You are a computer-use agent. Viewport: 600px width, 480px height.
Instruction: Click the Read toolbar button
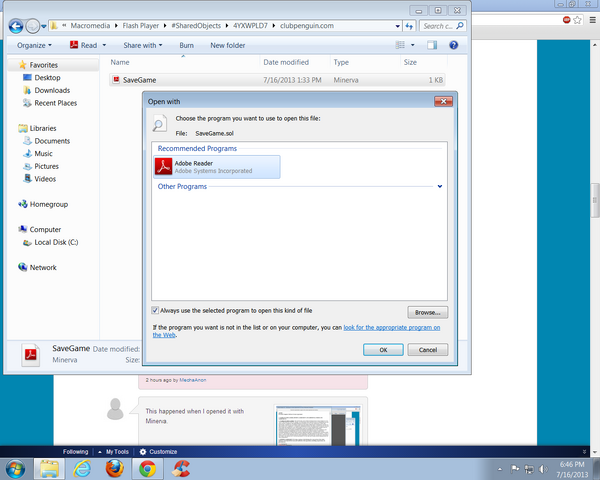tap(84, 45)
